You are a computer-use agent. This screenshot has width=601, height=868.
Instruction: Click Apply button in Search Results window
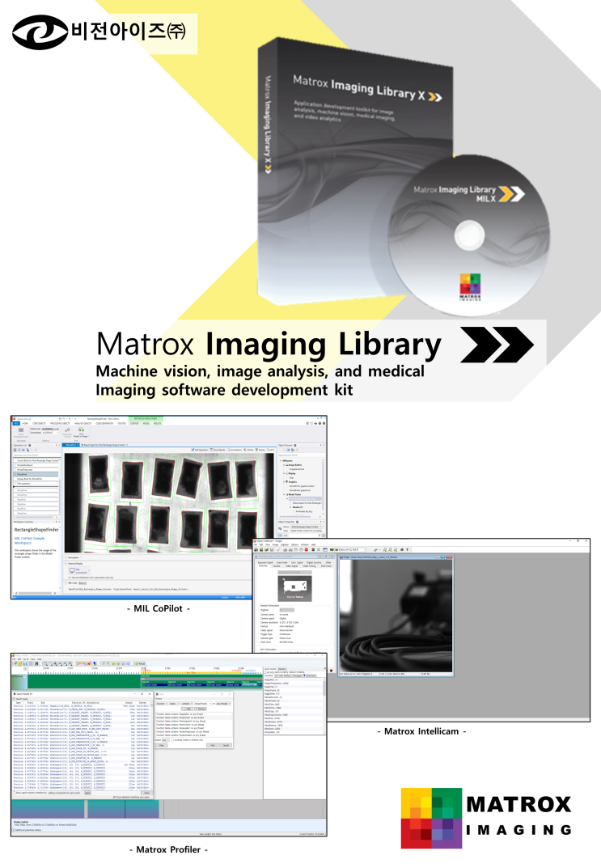click(87, 793)
